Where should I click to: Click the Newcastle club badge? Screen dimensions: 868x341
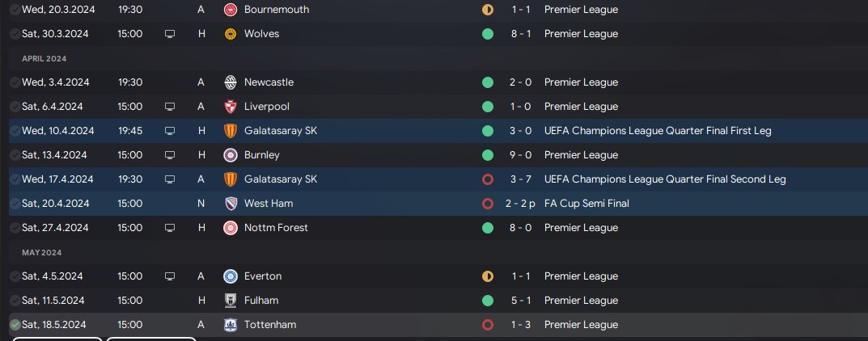(231, 82)
